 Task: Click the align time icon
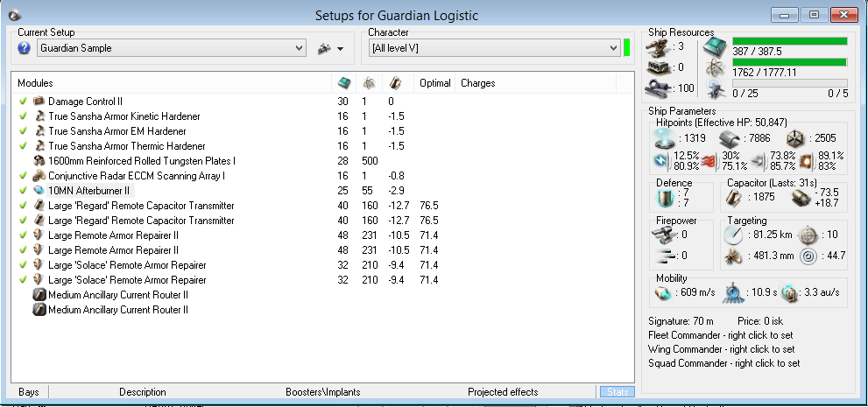(732, 292)
